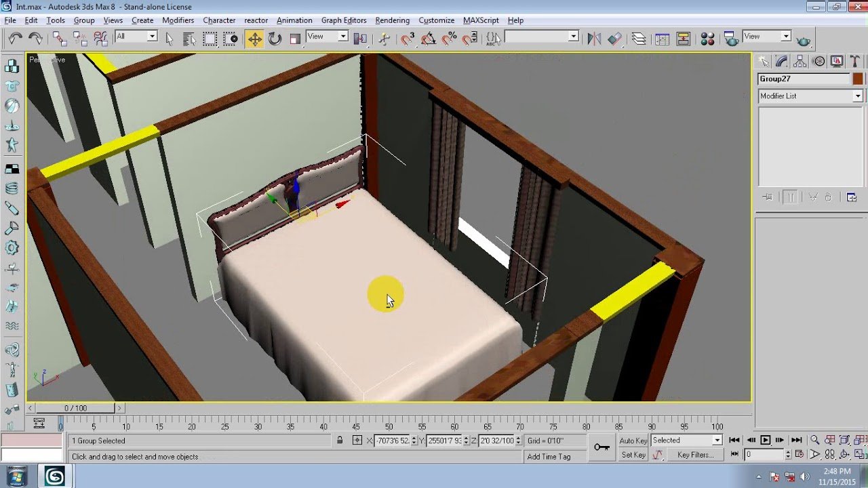Screen dimensions: 868x488
Task: Open the Rendering menu
Action: tap(392, 20)
